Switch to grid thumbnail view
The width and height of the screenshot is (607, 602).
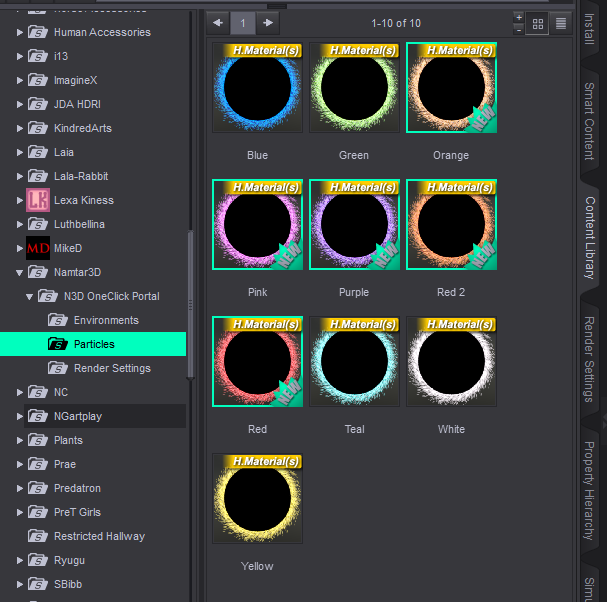tap(538, 23)
